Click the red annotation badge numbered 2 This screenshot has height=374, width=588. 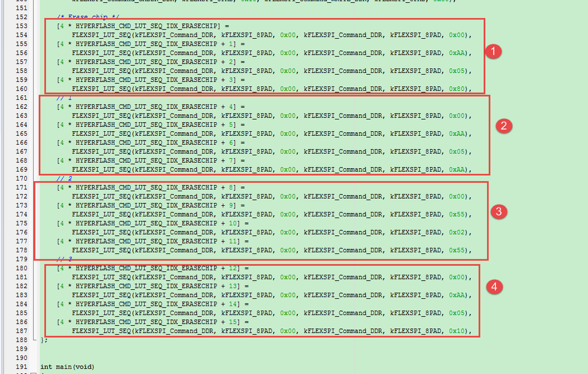pos(504,126)
